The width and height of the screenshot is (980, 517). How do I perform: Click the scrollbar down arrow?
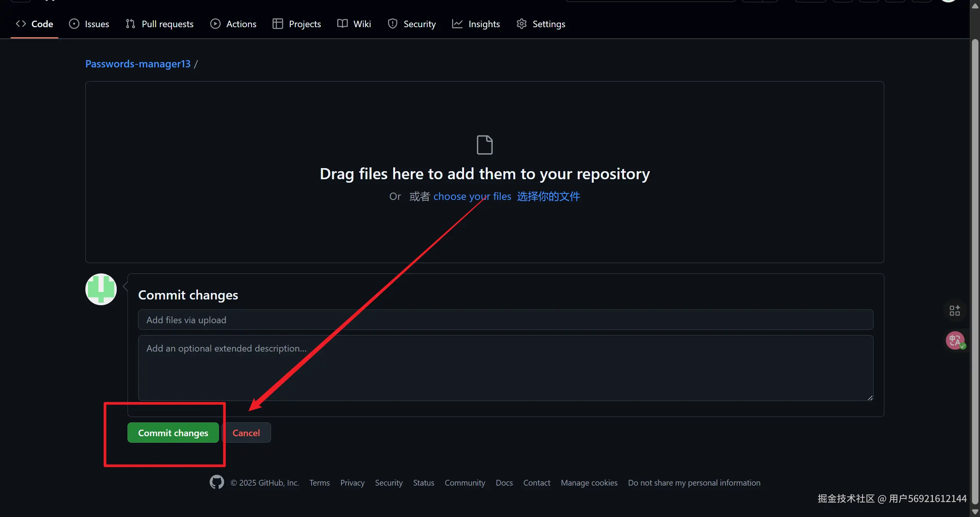[x=975, y=512]
